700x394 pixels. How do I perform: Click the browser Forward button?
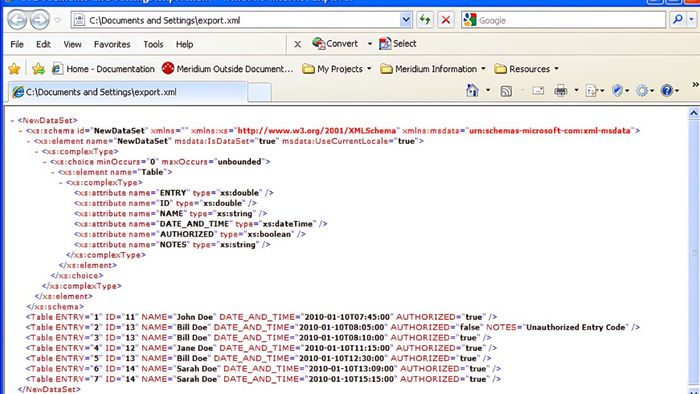pyautogui.click(x=40, y=20)
